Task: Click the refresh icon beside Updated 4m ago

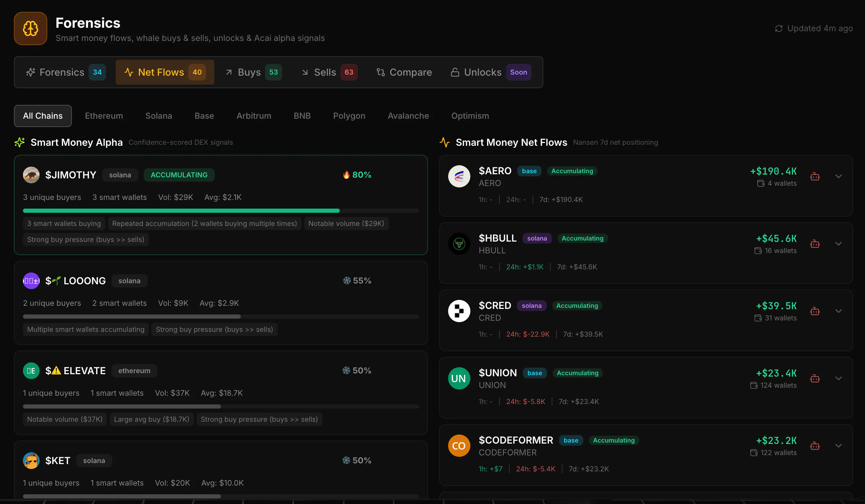Action: (x=779, y=28)
